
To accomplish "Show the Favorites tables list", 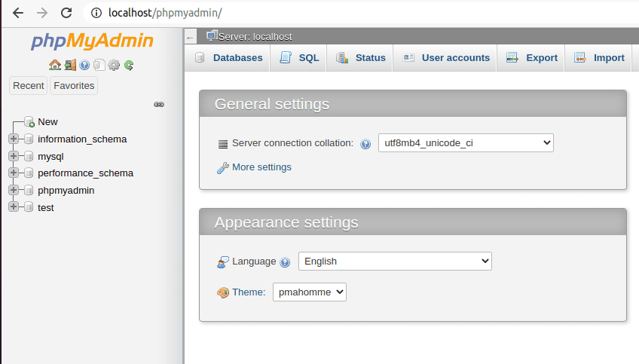I will pyautogui.click(x=74, y=86).
